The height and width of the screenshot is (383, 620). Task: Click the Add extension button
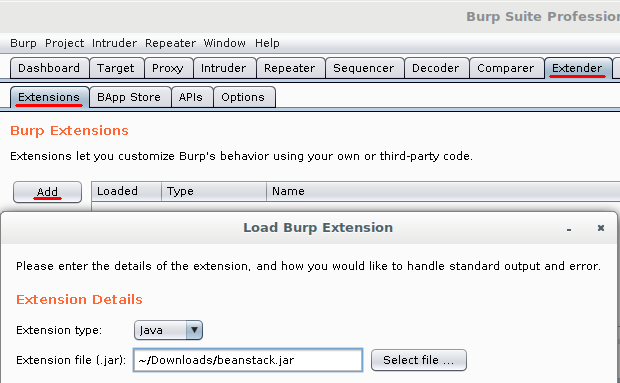tap(47, 192)
